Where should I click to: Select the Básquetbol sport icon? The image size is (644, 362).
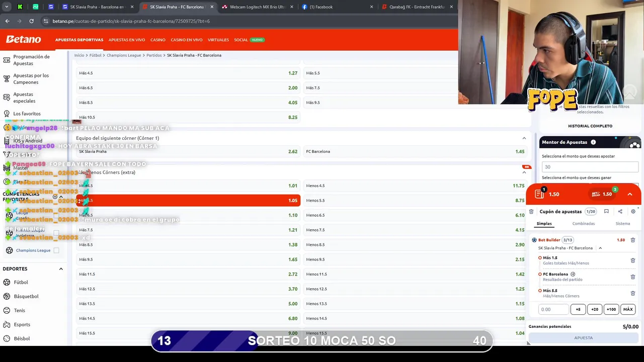[7, 296]
